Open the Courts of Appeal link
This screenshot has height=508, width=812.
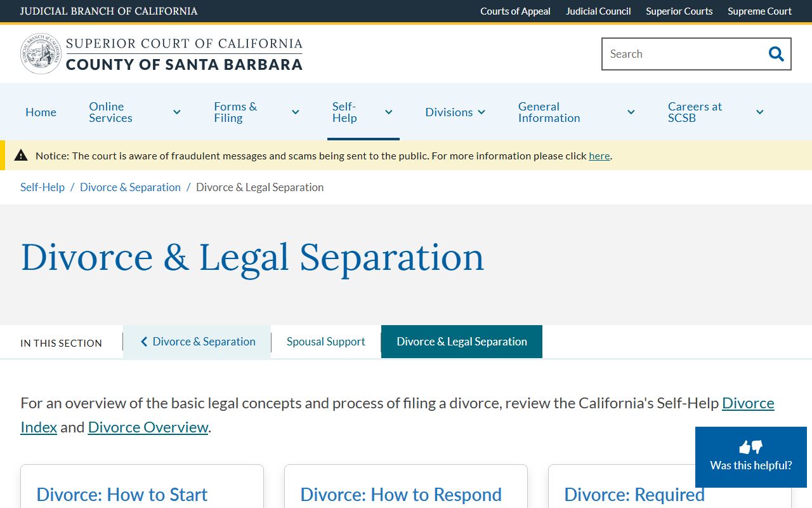[515, 11]
